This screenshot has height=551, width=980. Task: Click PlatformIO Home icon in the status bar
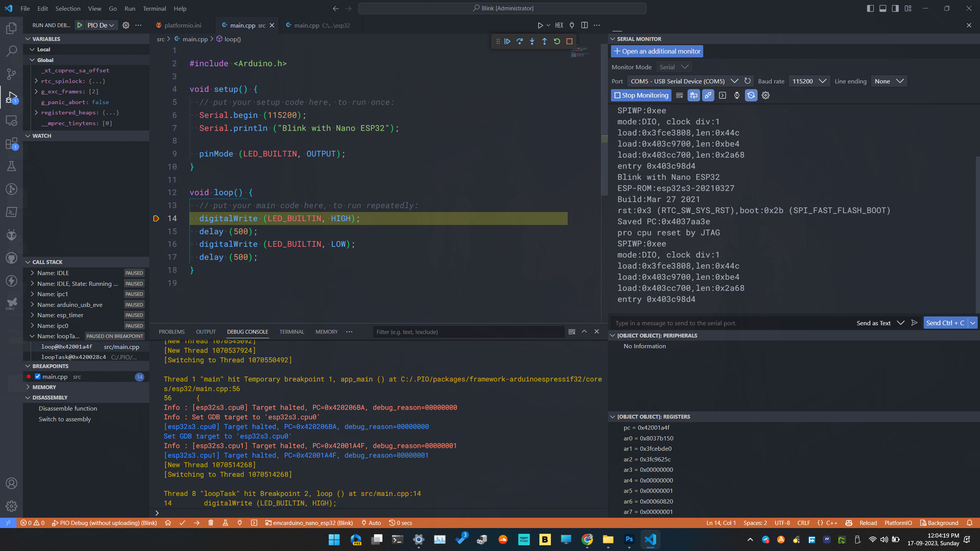click(x=168, y=523)
